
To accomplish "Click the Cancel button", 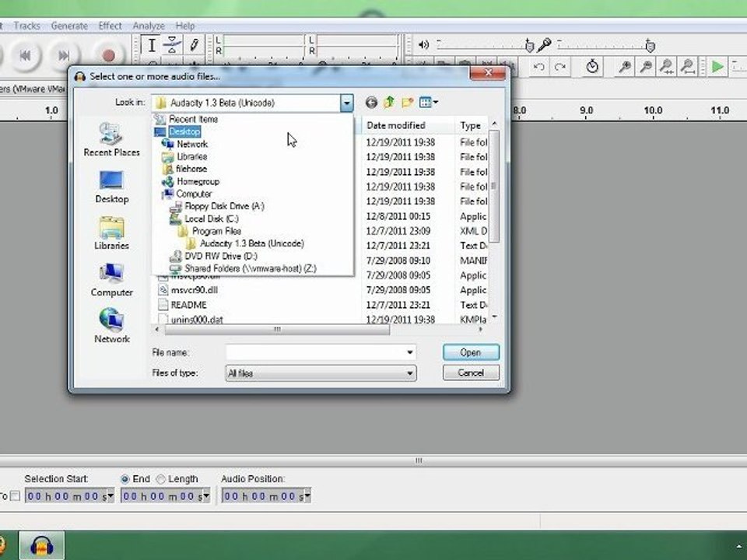I will [x=471, y=373].
